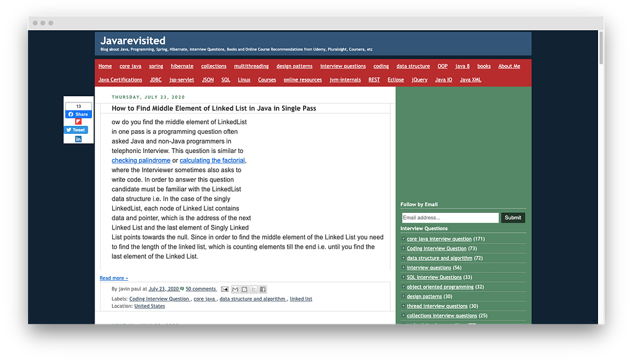Go to the JDBC menu item
Image resolution: width=632 pixels, height=364 pixels.
[156, 80]
